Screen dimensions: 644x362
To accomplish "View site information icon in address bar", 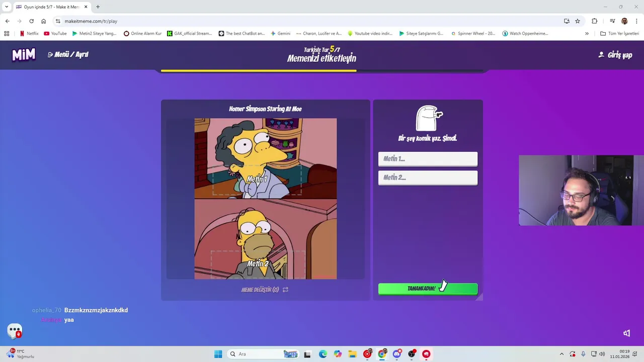I will [58, 21].
